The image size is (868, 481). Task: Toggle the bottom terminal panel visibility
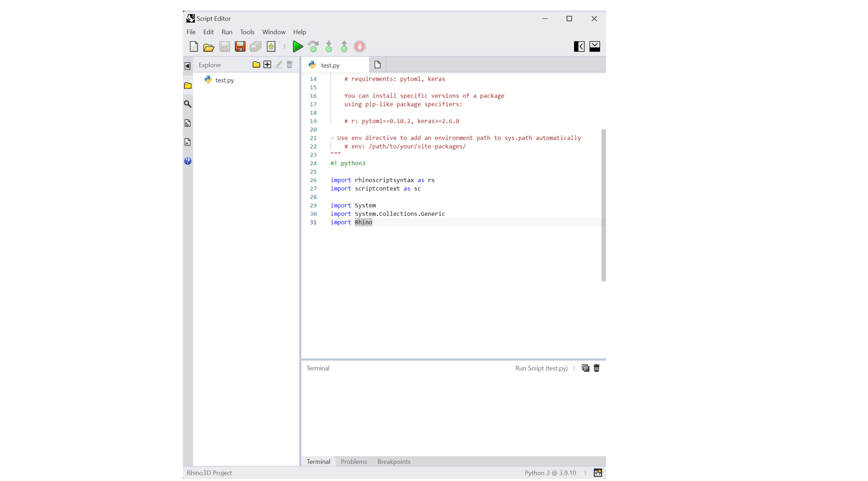coord(594,47)
